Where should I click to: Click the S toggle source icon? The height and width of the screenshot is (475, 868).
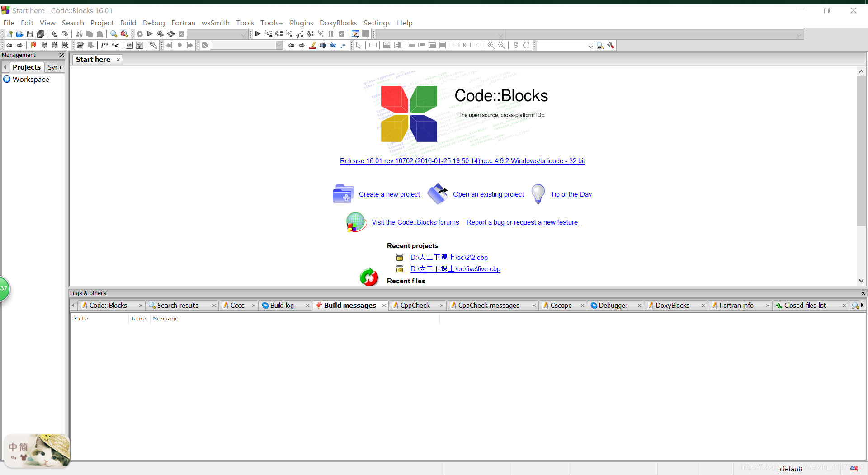(x=515, y=45)
